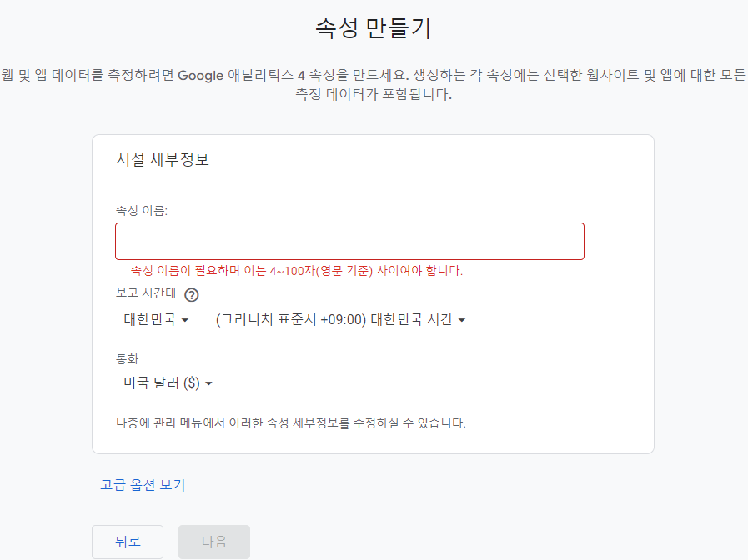Open the 미국 달러 currency dropdown
This screenshot has height=560, width=748.
tap(167, 383)
